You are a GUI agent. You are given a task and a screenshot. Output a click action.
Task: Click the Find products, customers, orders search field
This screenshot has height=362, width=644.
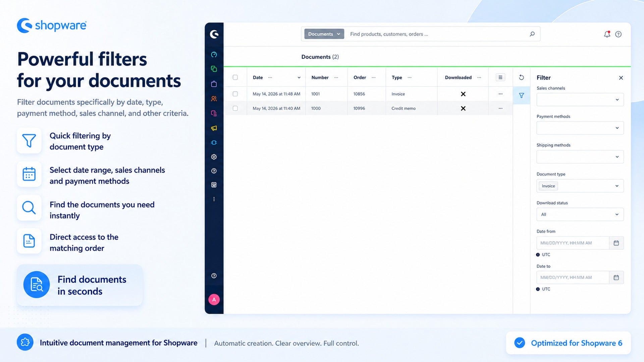click(436, 34)
